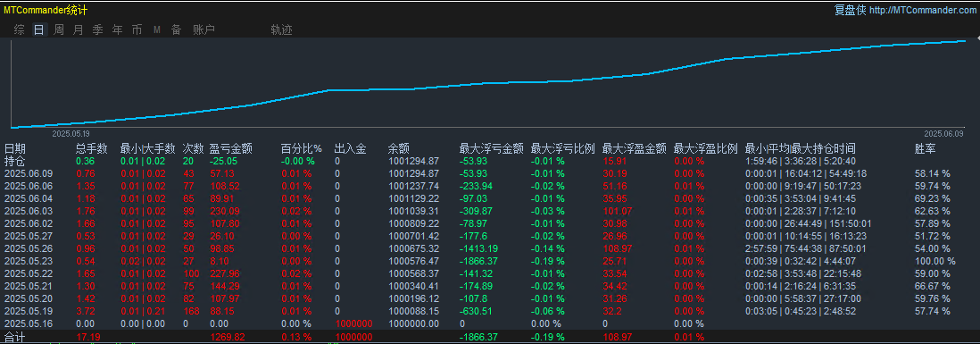Open the http://MTCommander.com link
The height and width of the screenshot is (344, 980).
922,10
